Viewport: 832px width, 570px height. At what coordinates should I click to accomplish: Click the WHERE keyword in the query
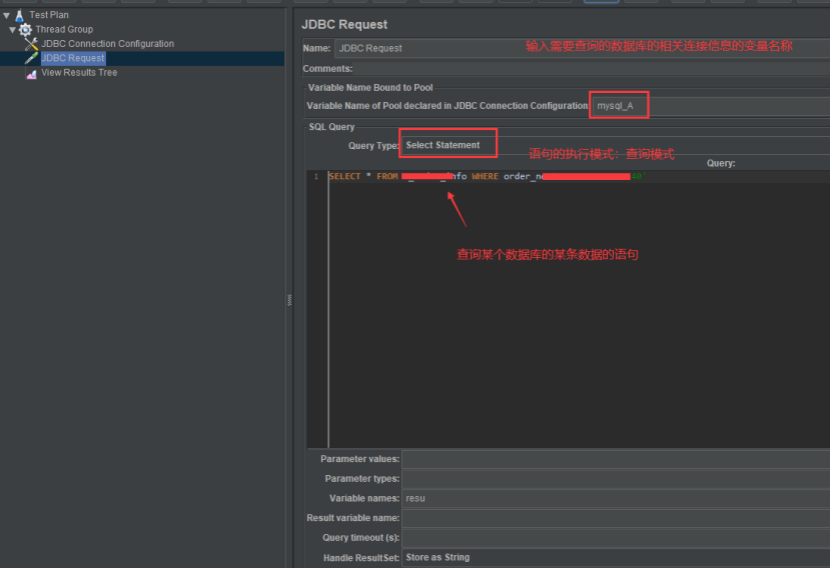coord(485,176)
